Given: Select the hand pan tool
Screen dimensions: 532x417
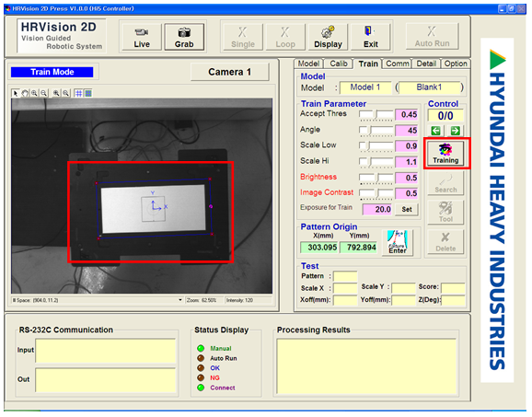Looking at the screenshot, I should (x=25, y=93).
